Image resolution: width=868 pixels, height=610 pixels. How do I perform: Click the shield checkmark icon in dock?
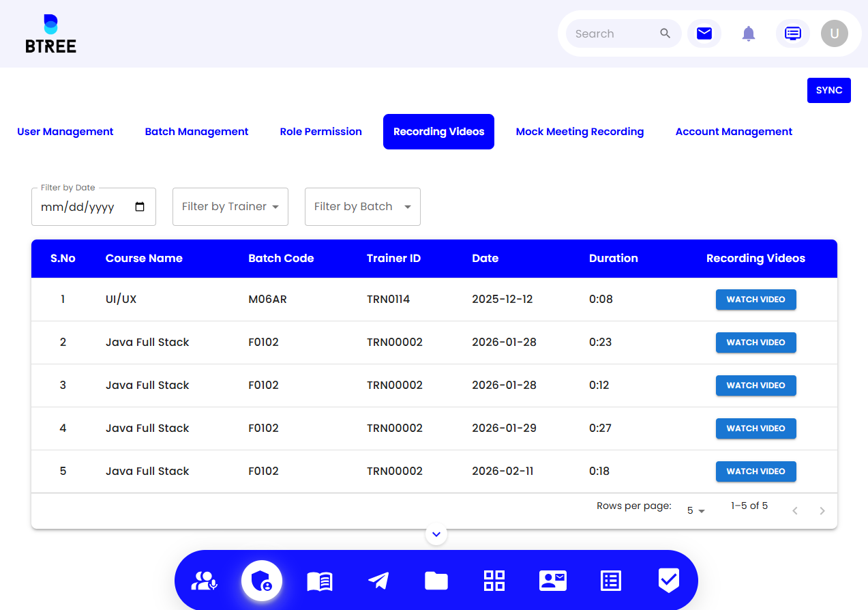[x=669, y=581]
